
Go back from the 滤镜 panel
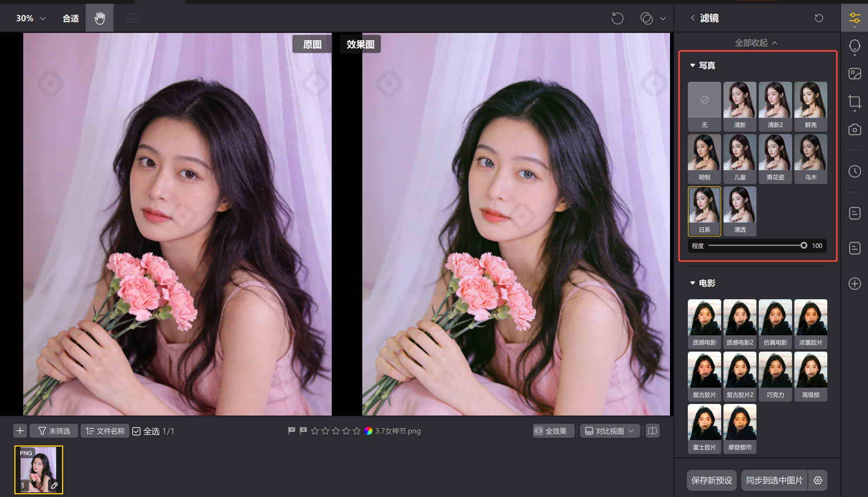(692, 18)
